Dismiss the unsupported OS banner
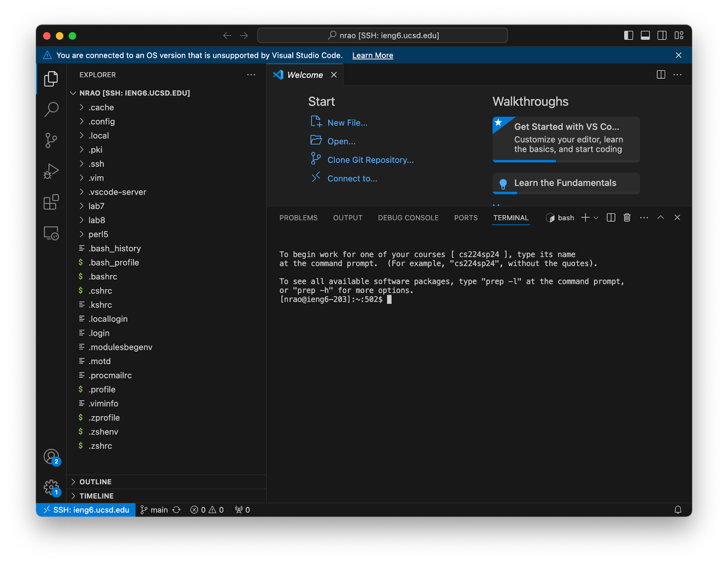Viewport: 728px width, 564px height. (x=678, y=55)
